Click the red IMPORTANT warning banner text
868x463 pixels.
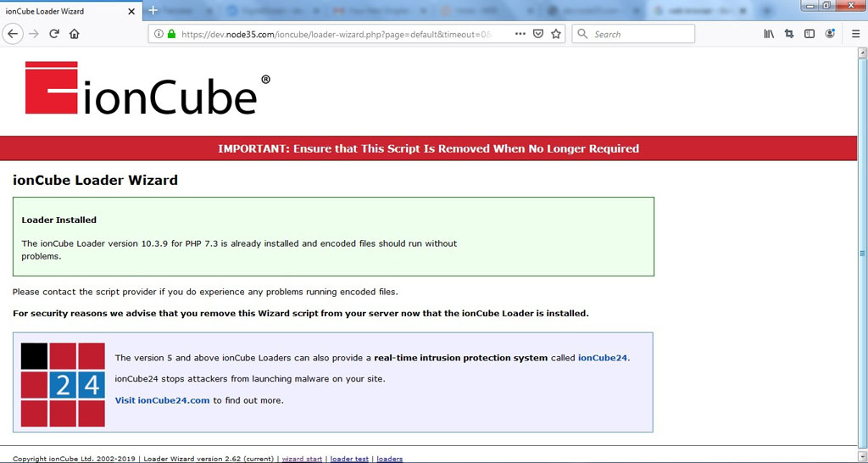pyautogui.click(x=428, y=148)
